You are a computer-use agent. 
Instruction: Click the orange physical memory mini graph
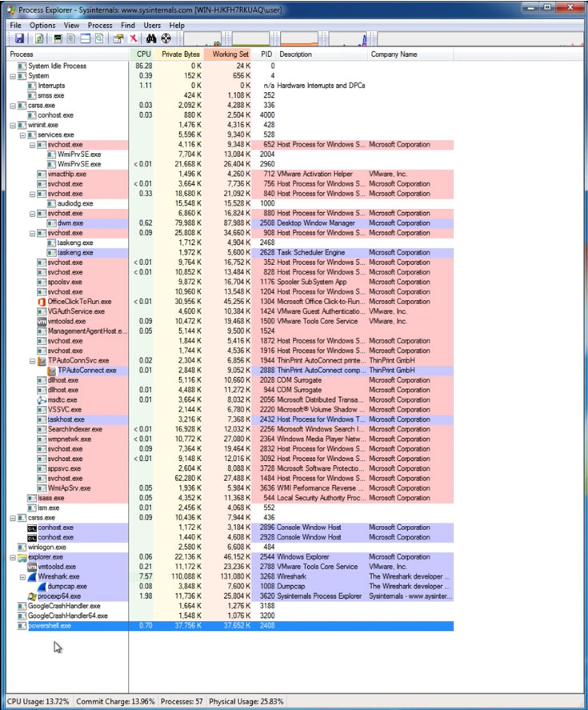tap(299, 39)
